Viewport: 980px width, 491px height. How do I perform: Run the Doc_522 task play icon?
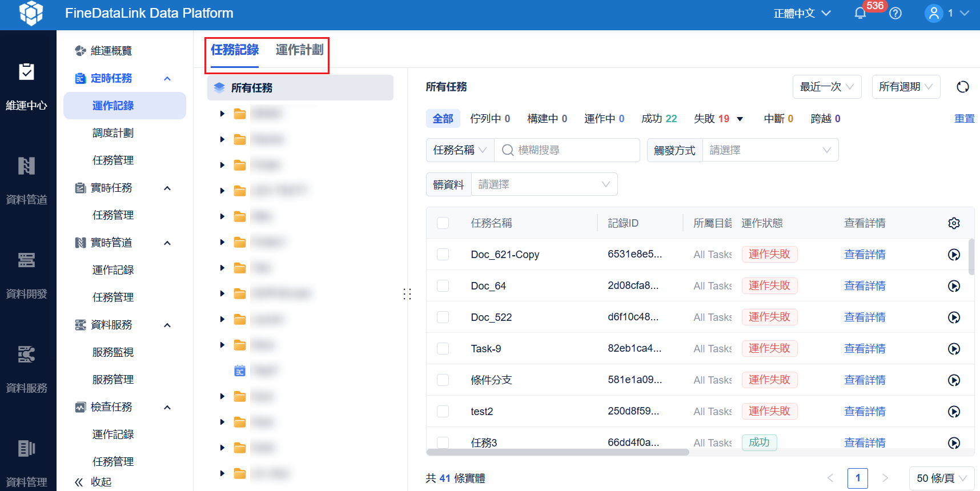click(x=954, y=317)
